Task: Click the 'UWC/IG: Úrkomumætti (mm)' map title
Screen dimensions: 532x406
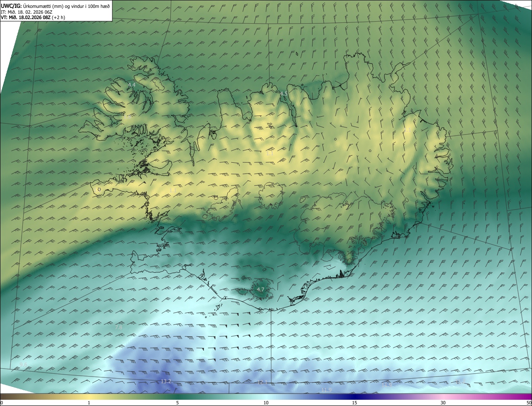Action: (x=55, y=5)
